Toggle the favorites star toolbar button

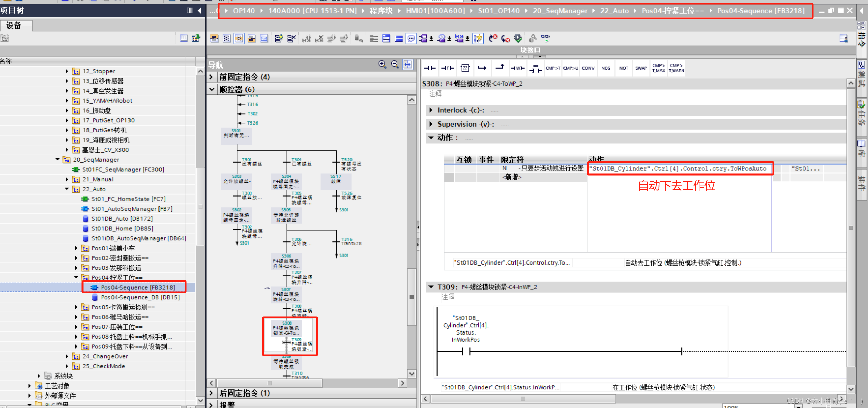click(478, 38)
